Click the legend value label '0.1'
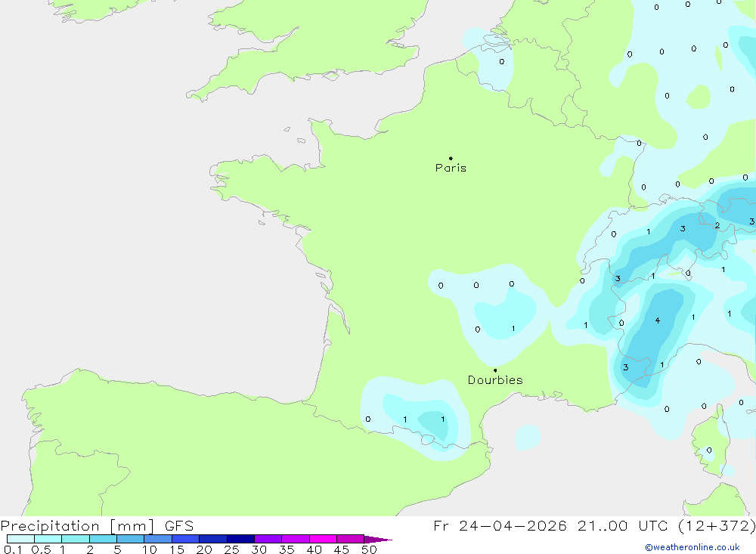Image resolution: width=756 pixels, height=554 pixels. (x=13, y=549)
